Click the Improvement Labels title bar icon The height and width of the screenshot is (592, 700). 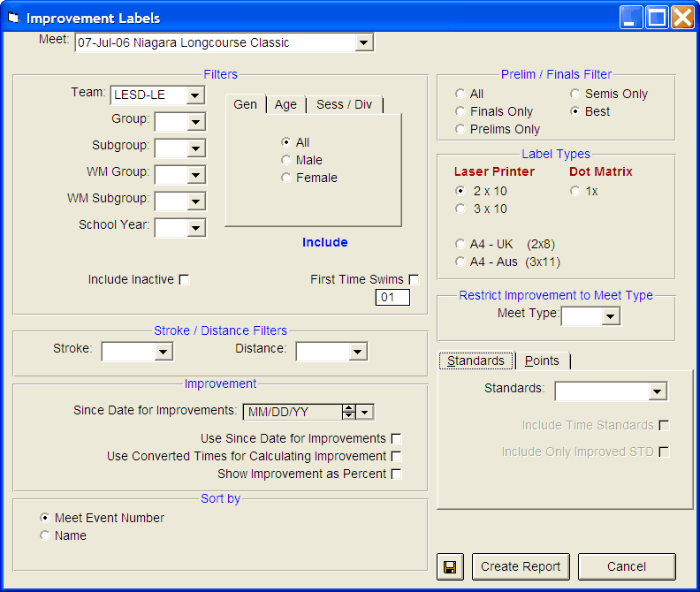coord(12,18)
